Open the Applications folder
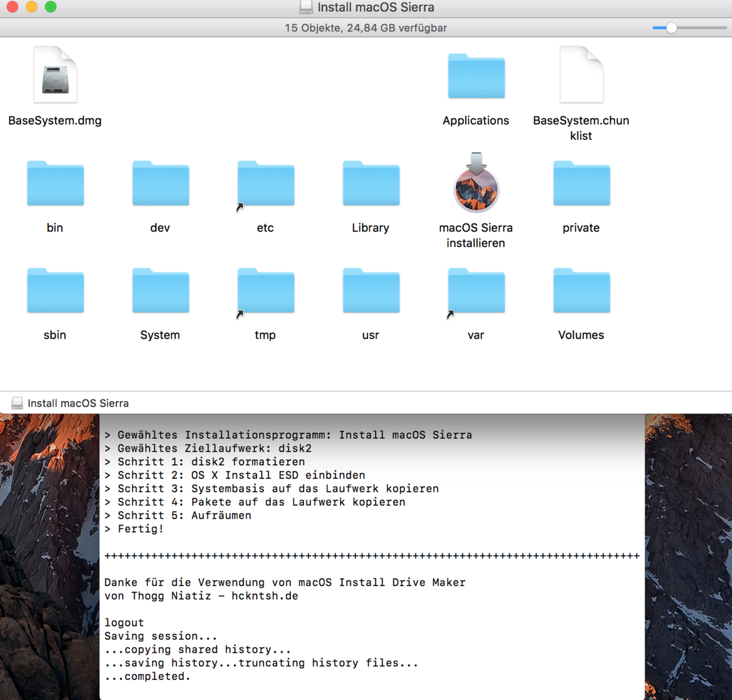The width and height of the screenshot is (732, 700). [476, 77]
